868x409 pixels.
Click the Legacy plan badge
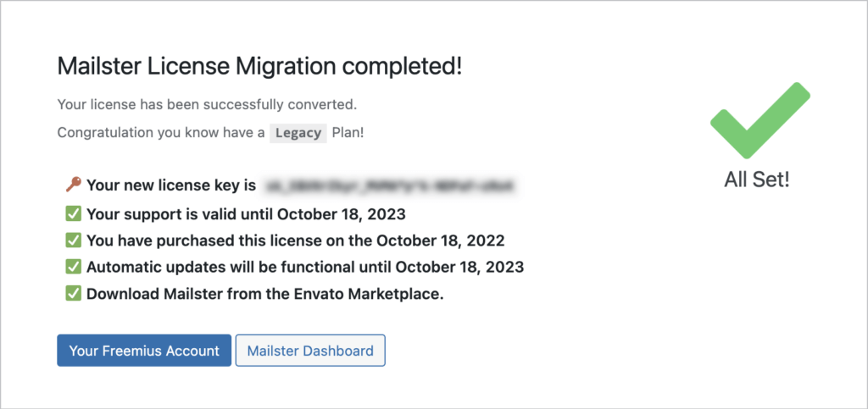point(298,133)
